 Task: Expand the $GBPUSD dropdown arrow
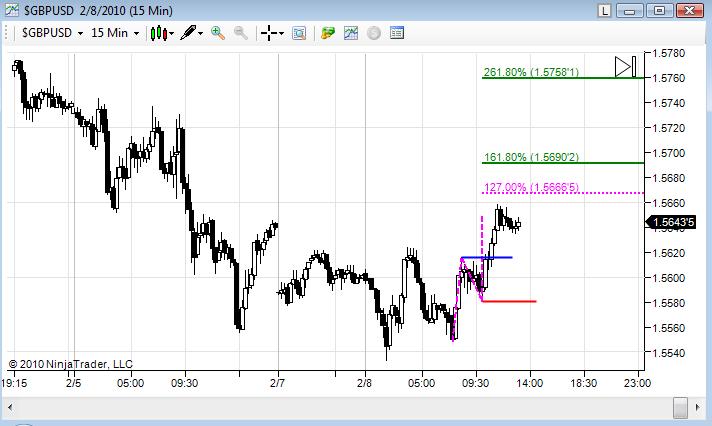80,34
